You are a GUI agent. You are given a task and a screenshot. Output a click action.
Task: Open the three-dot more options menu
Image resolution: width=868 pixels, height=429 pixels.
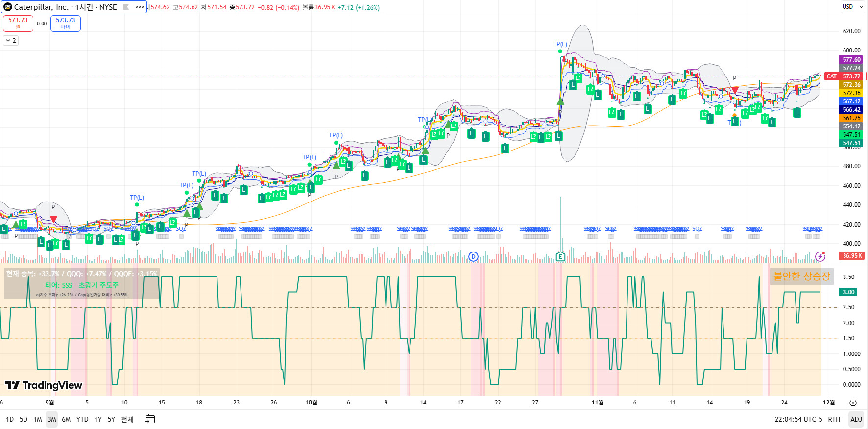[140, 7]
